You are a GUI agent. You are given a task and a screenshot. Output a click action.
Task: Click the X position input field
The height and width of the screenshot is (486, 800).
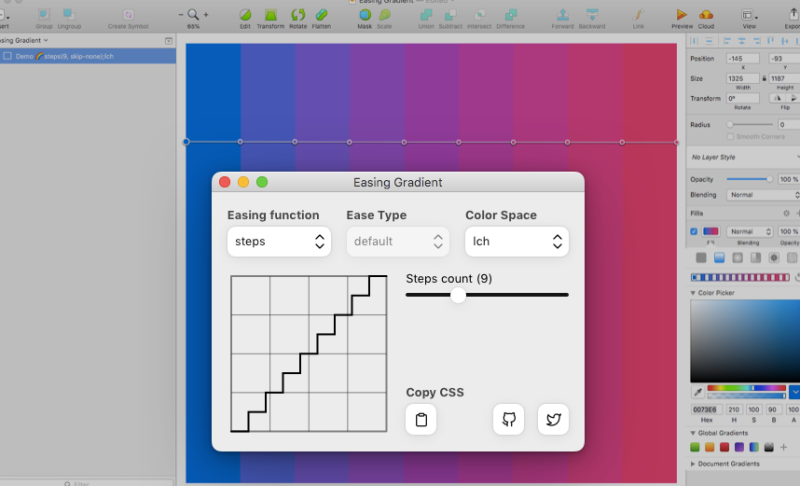pyautogui.click(x=743, y=59)
